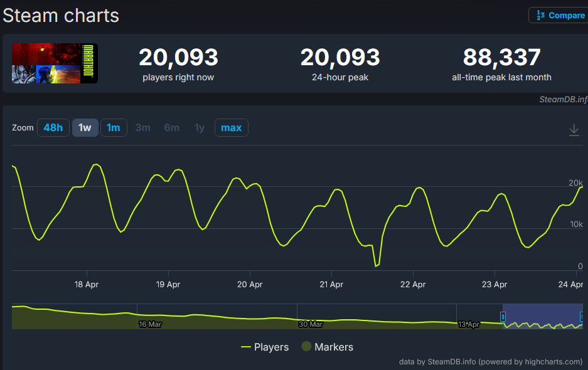Set zoom to 48h
The height and width of the screenshot is (370, 588).
pos(53,128)
